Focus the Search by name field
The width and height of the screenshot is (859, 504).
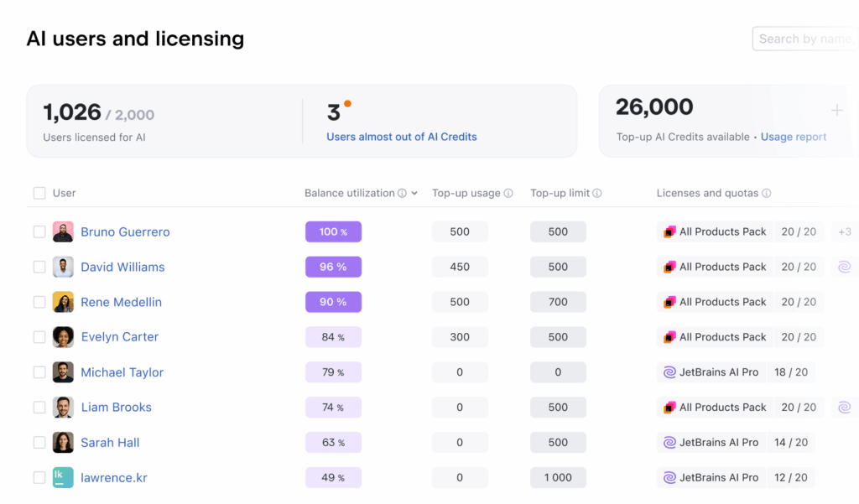[x=804, y=39]
